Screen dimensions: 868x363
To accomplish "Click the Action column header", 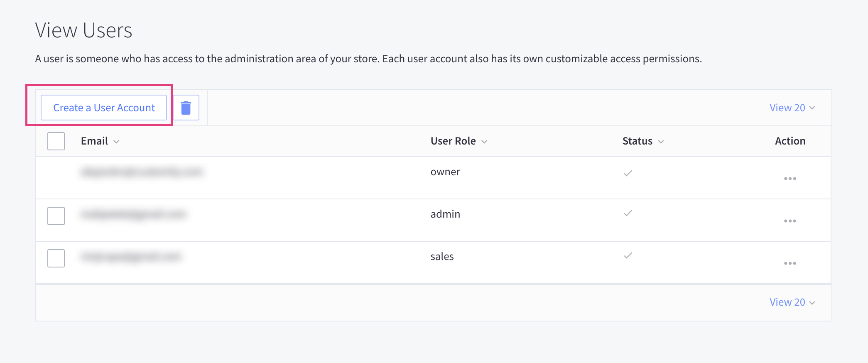I will 790,141.
